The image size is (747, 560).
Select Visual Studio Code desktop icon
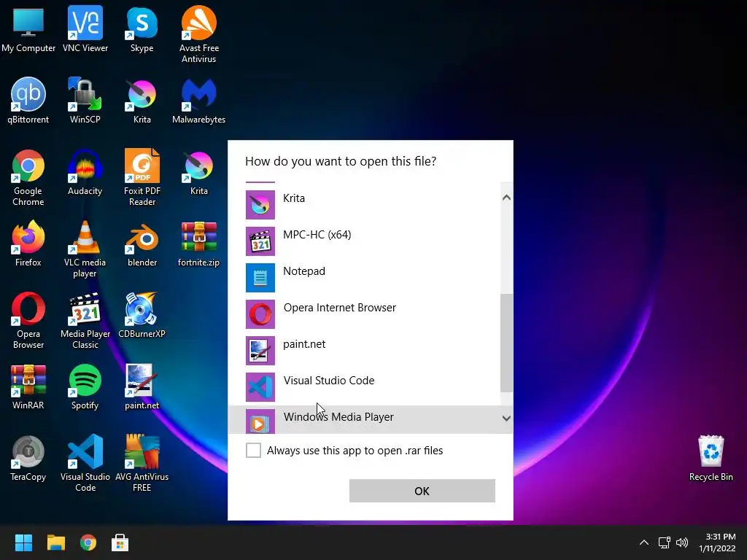pos(85,463)
